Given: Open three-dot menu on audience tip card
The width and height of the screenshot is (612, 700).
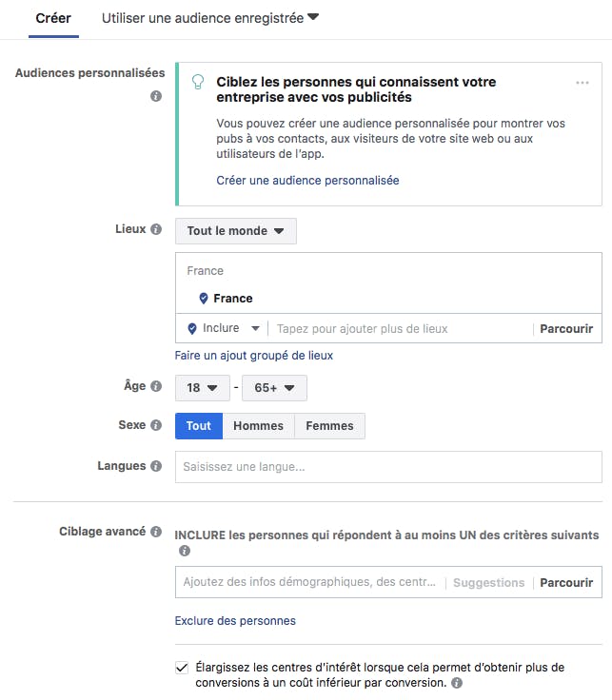Looking at the screenshot, I should tap(582, 84).
